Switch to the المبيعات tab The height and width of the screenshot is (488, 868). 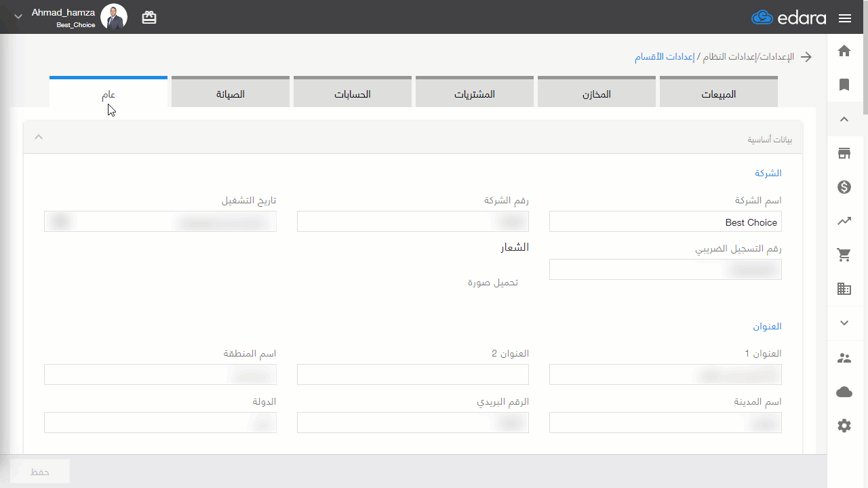pyautogui.click(x=719, y=93)
